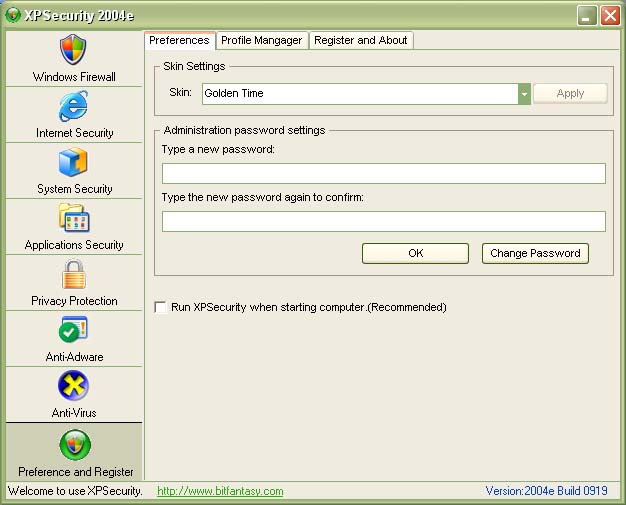626x505 pixels.
Task: Open the System Security cube icon
Action: pyautogui.click(x=73, y=162)
